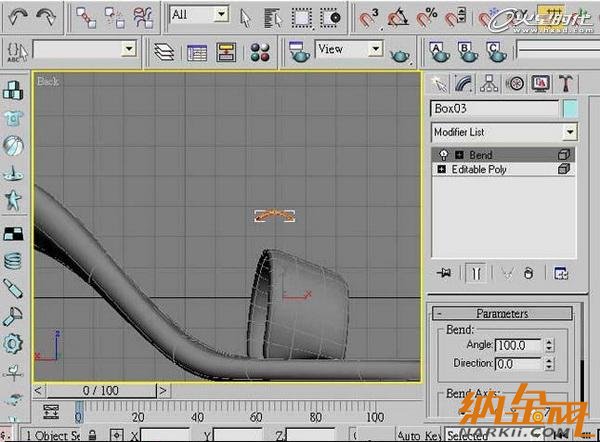Select the Select and Link tool
Viewport: 600px width, 442px height.
tap(87, 16)
